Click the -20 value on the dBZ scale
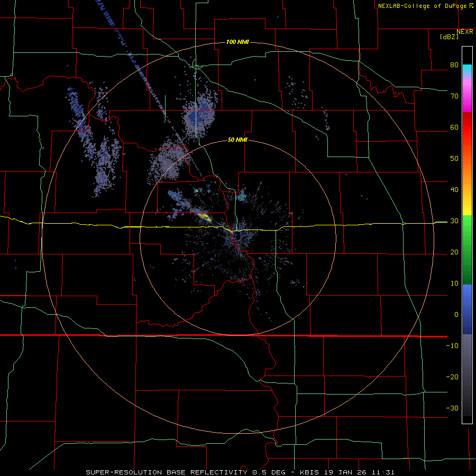 (452, 377)
